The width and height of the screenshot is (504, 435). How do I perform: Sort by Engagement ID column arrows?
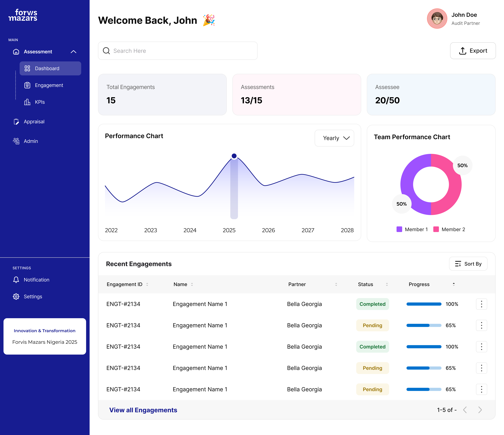[147, 284]
